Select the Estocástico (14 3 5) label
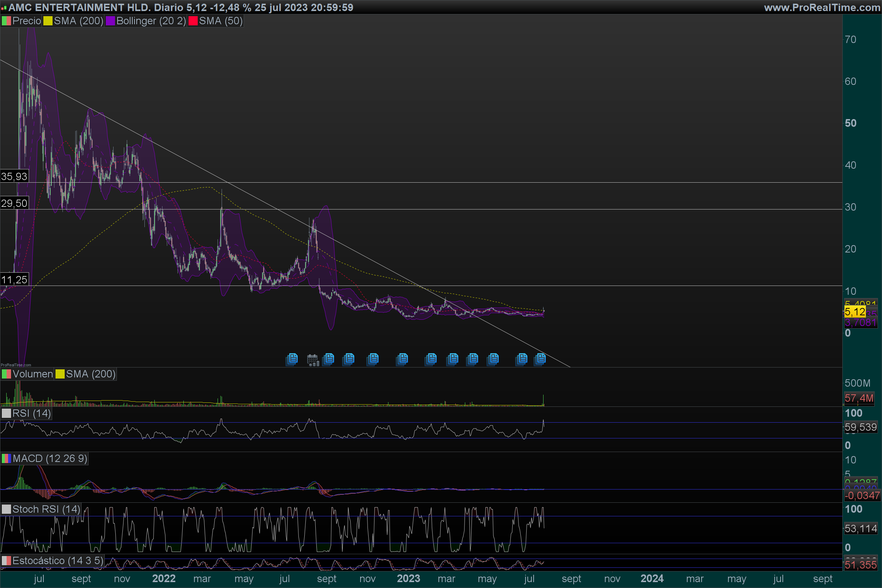Viewport: 882px width, 588px height. click(x=57, y=560)
